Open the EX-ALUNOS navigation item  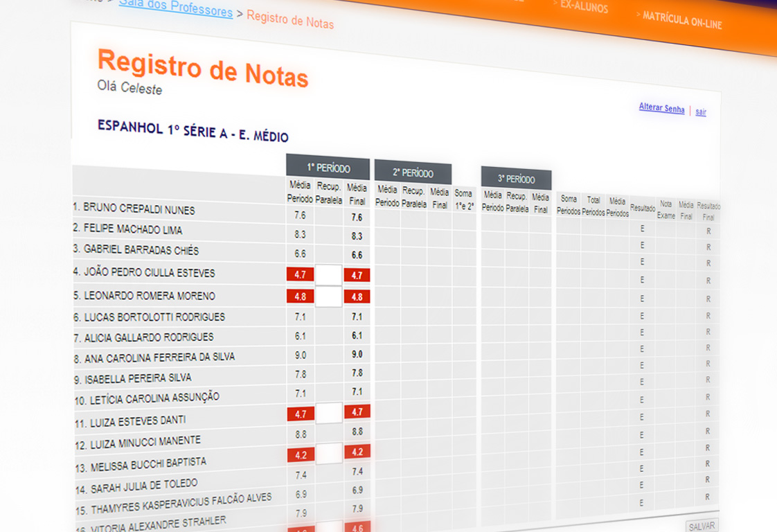click(x=584, y=7)
